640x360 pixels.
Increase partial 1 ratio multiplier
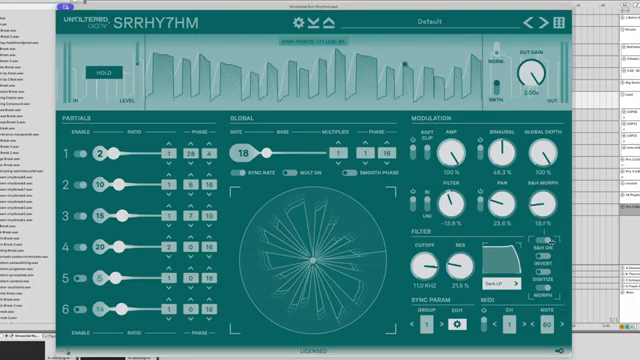(169, 144)
